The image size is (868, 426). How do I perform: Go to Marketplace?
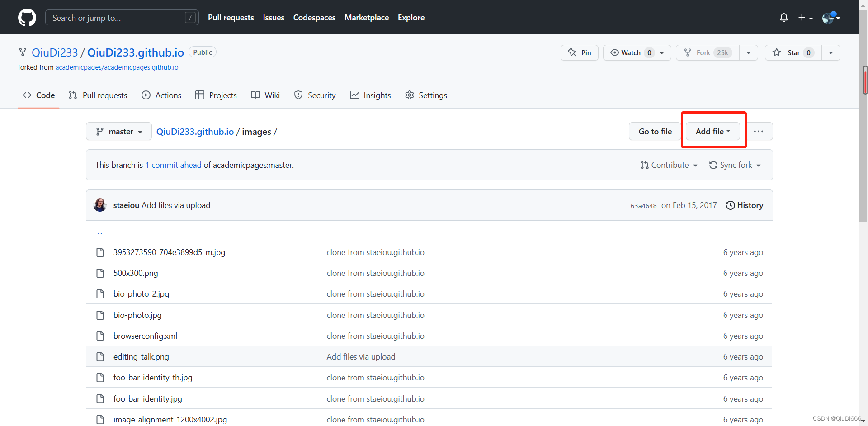pyautogui.click(x=367, y=18)
